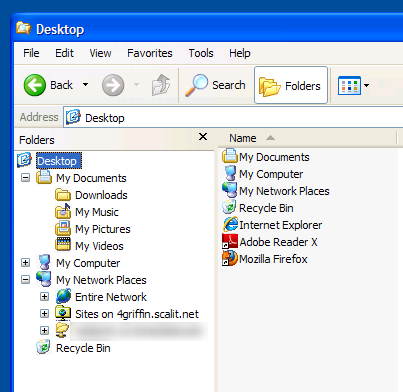This screenshot has width=403, height=392.
Task: Select My Videos in folder tree
Action: [x=99, y=246]
